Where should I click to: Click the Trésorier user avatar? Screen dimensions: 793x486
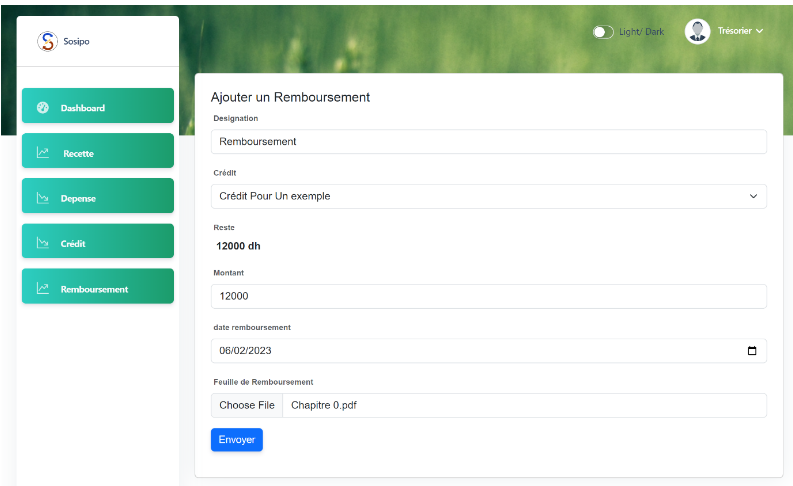click(x=697, y=31)
